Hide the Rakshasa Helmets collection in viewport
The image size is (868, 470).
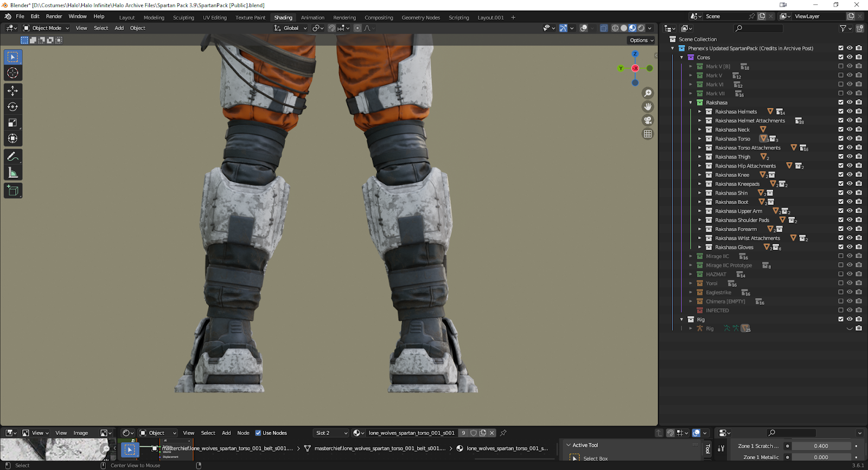pos(850,112)
